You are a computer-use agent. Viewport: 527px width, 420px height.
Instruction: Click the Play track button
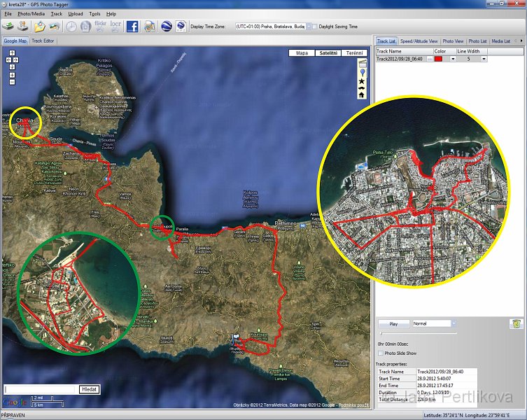coord(393,324)
